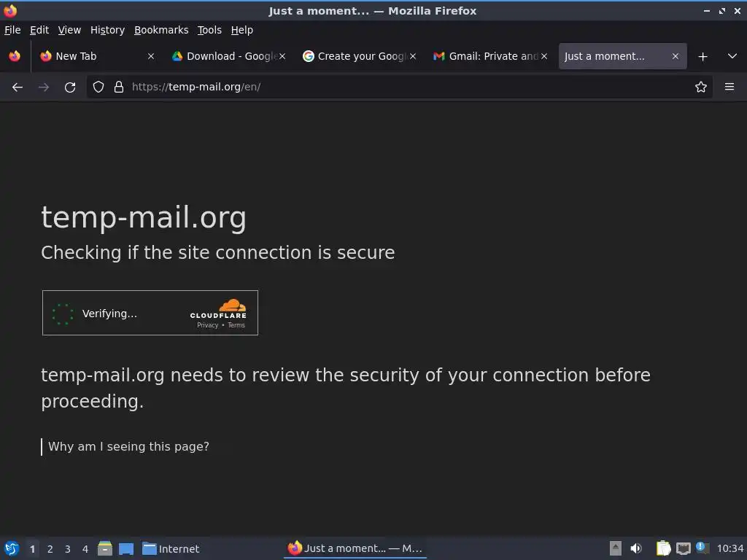Switch to workspace 2
747x560 pixels.
click(x=50, y=549)
